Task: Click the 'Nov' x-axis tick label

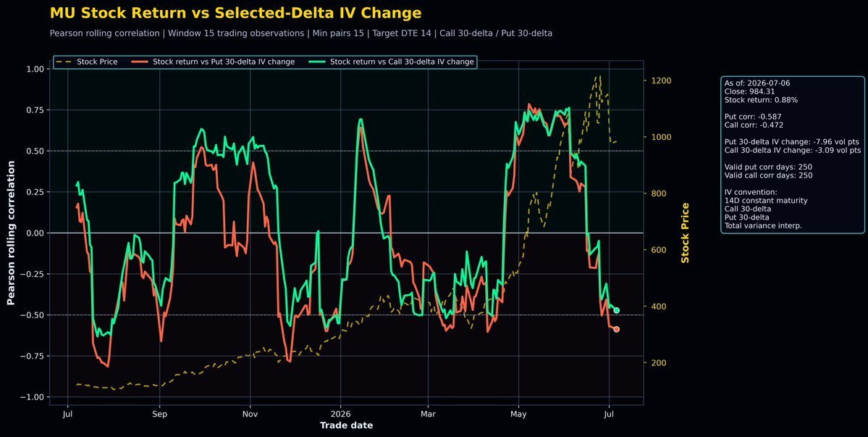Action: (x=250, y=414)
